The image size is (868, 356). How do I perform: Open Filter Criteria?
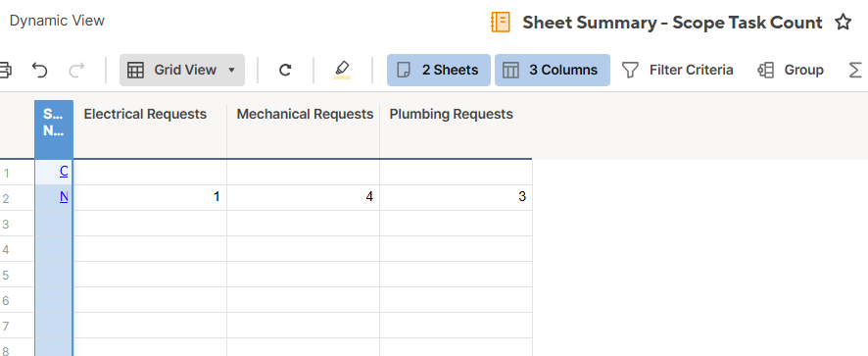(x=678, y=70)
